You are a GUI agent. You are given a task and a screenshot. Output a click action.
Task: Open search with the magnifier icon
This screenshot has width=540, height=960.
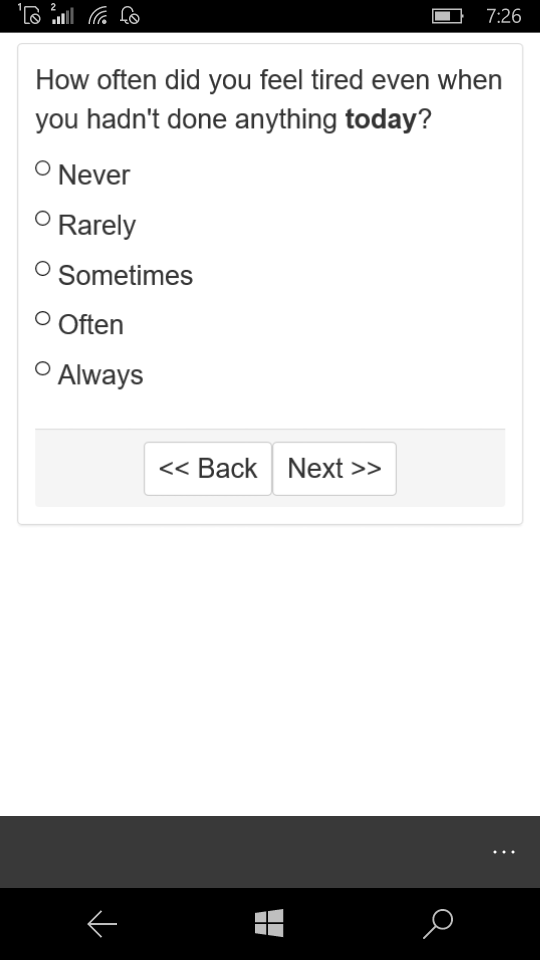438,924
